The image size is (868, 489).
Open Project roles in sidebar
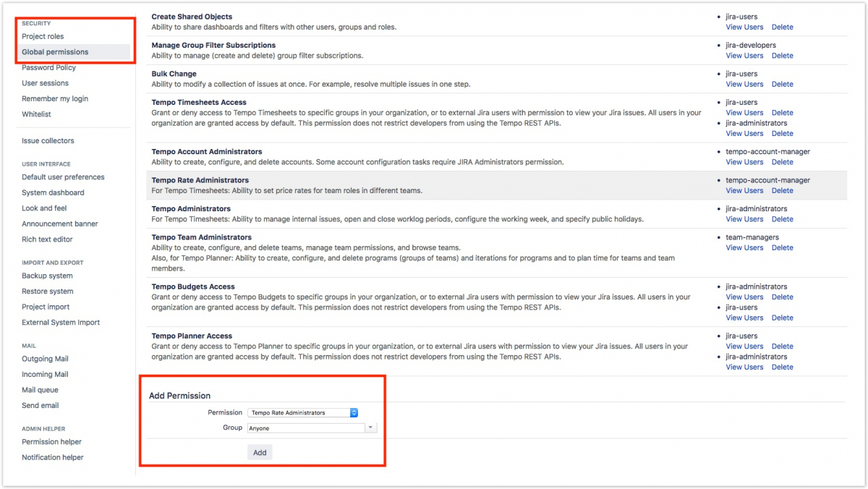click(43, 36)
